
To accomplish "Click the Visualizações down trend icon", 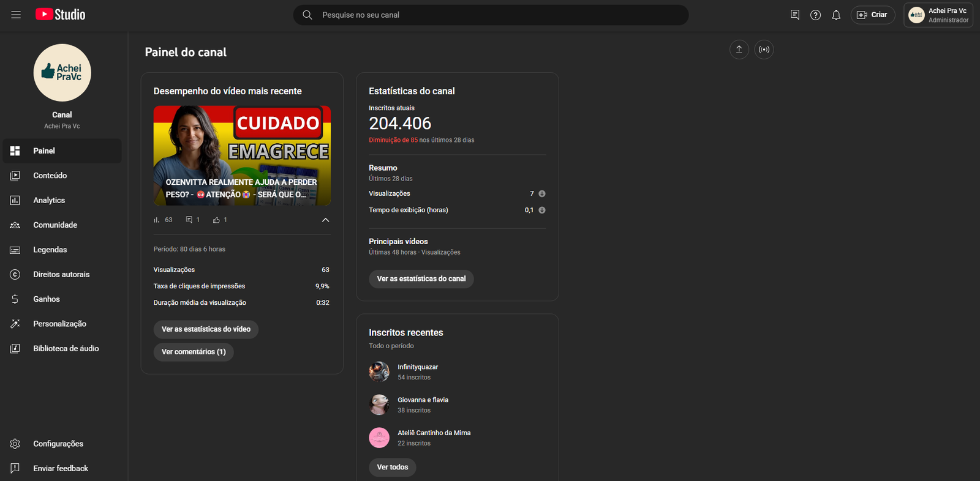I will coord(542,193).
